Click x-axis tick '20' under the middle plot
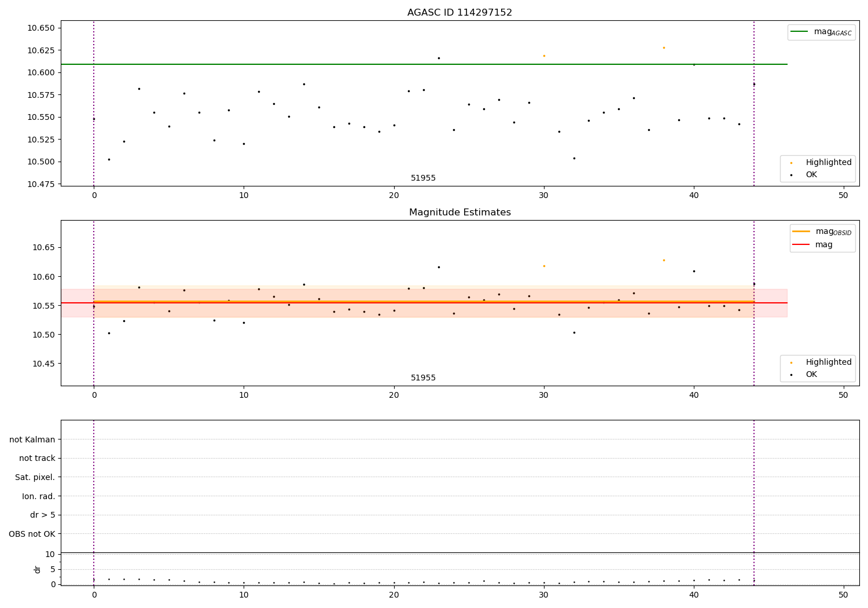The image size is (868, 608). pos(394,395)
